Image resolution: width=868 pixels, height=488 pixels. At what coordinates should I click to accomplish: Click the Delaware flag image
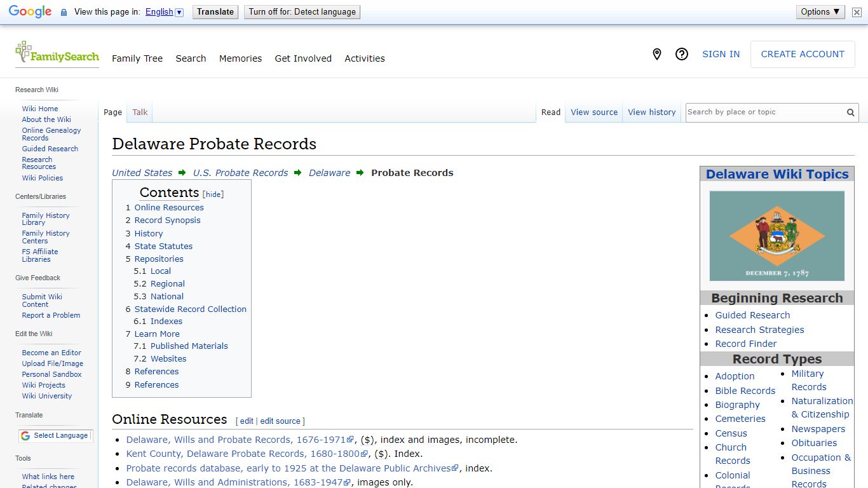pyautogui.click(x=776, y=236)
